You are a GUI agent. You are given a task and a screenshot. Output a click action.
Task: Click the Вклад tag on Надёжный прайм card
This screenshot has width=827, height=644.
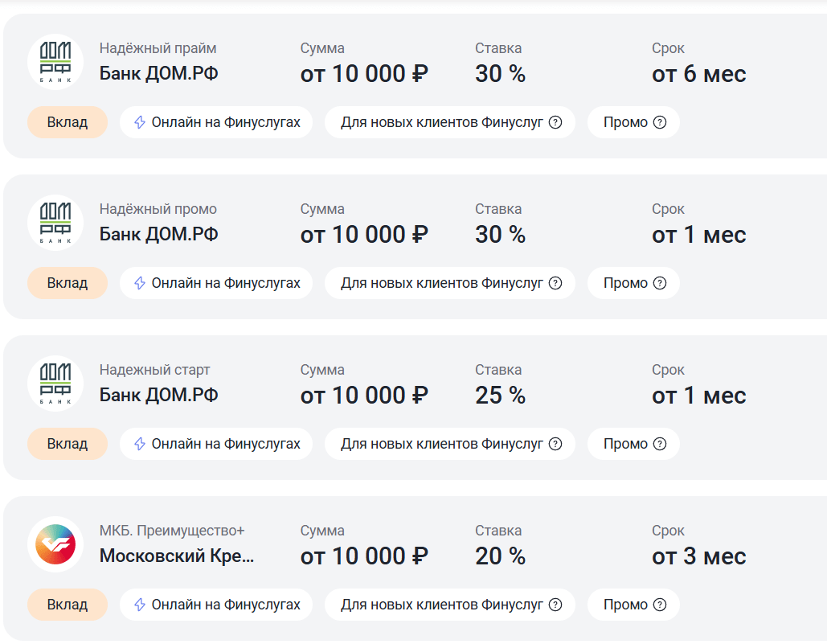pyautogui.click(x=68, y=122)
